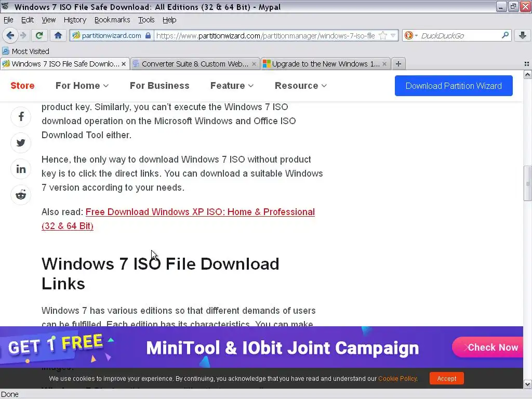This screenshot has height=399, width=532.
Task: Click the vertical scrollbar thumb
Action: pos(528,183)
